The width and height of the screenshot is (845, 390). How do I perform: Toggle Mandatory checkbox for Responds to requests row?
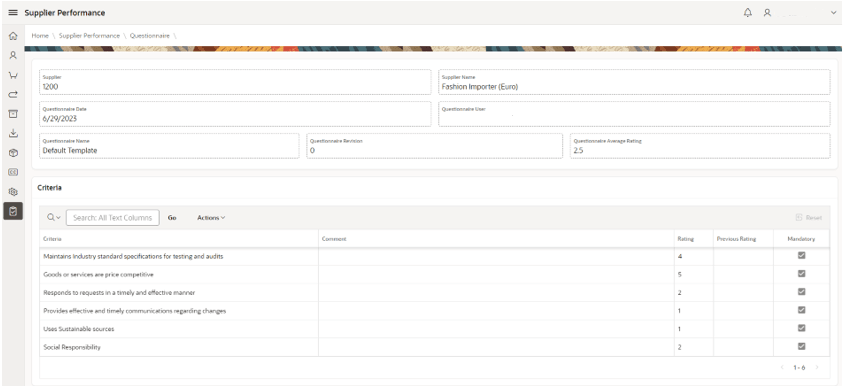pyautogui.click(x=801, y=291)
